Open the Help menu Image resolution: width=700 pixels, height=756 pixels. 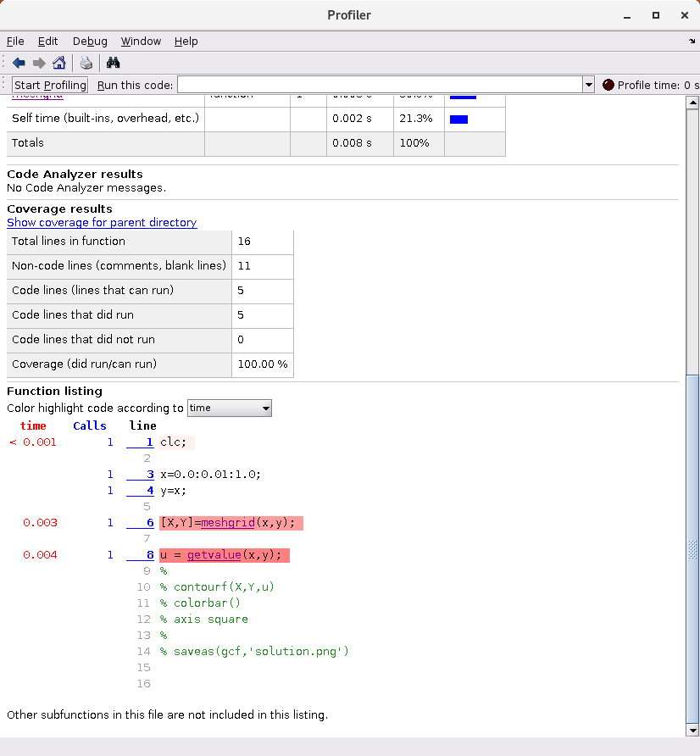point(186,42)
